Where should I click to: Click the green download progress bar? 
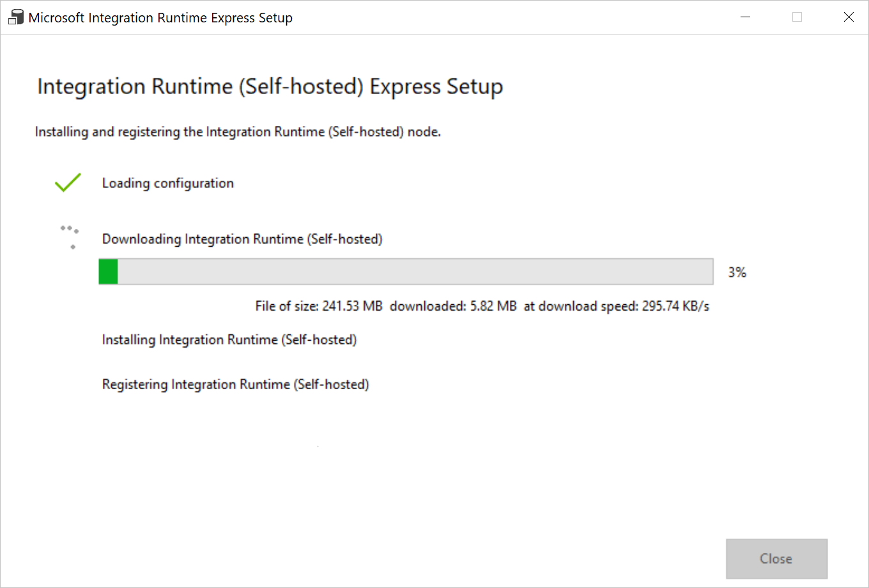108,271
